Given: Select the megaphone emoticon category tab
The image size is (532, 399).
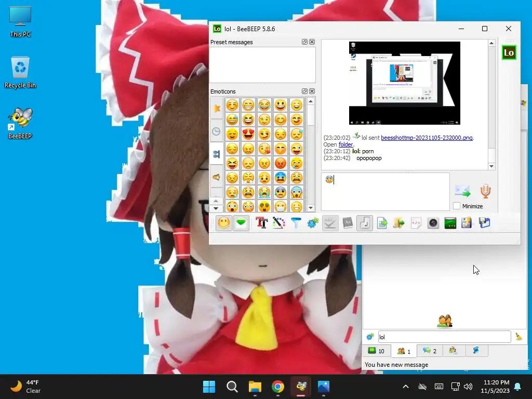Looking at the screenshot, I should [217, 177].
